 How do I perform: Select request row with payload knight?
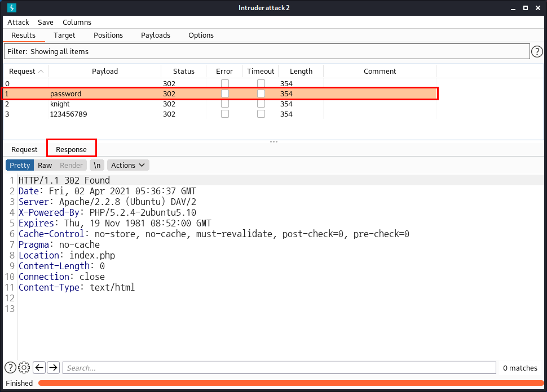click(220, 104)
